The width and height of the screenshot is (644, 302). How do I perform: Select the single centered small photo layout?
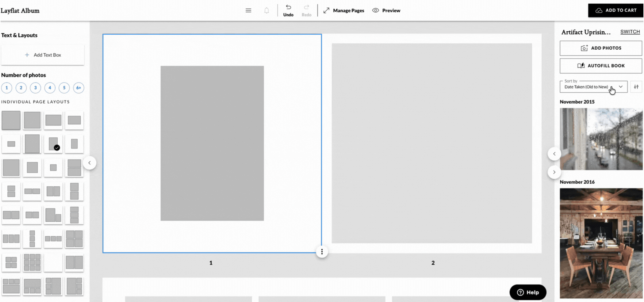(53, 168)
